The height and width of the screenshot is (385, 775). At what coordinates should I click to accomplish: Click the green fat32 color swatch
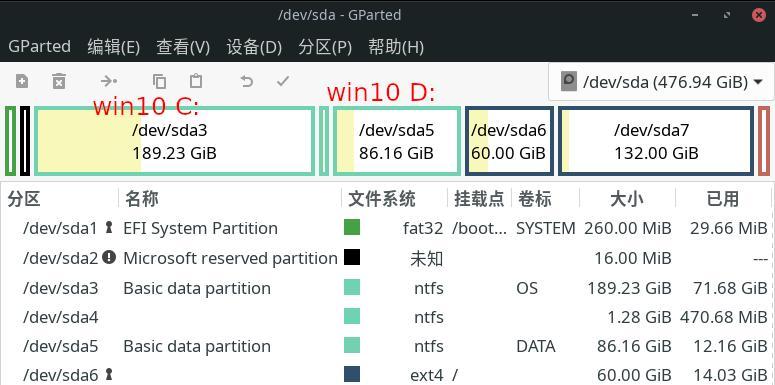coord(352,228)
